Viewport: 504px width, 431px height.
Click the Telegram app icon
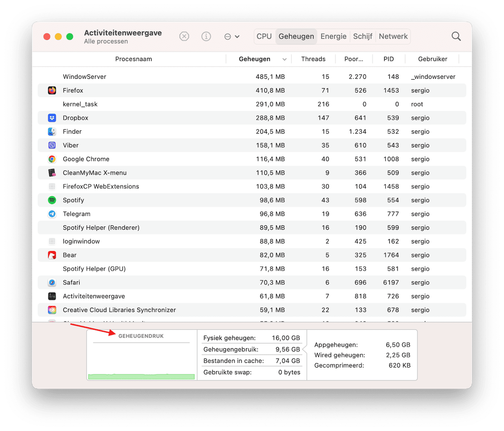[x=52, y=214]
